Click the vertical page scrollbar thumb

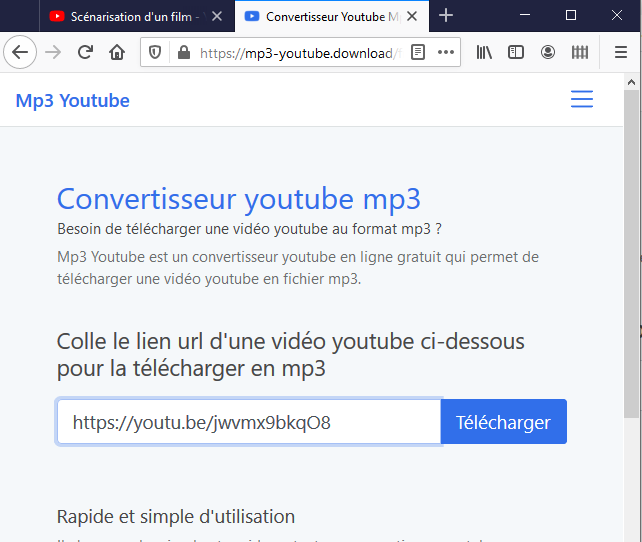631,254
